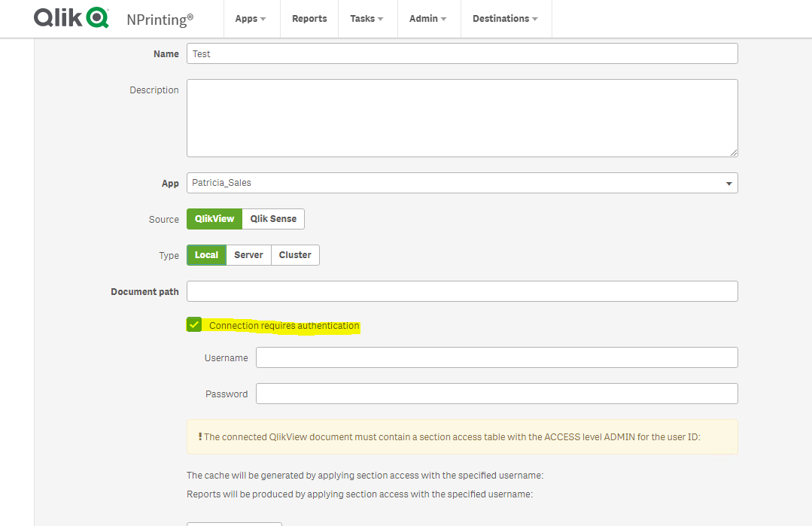The width and height of the screenshot is (812, 526).
Task: Click into the Password field
Action: coord(497,394)
